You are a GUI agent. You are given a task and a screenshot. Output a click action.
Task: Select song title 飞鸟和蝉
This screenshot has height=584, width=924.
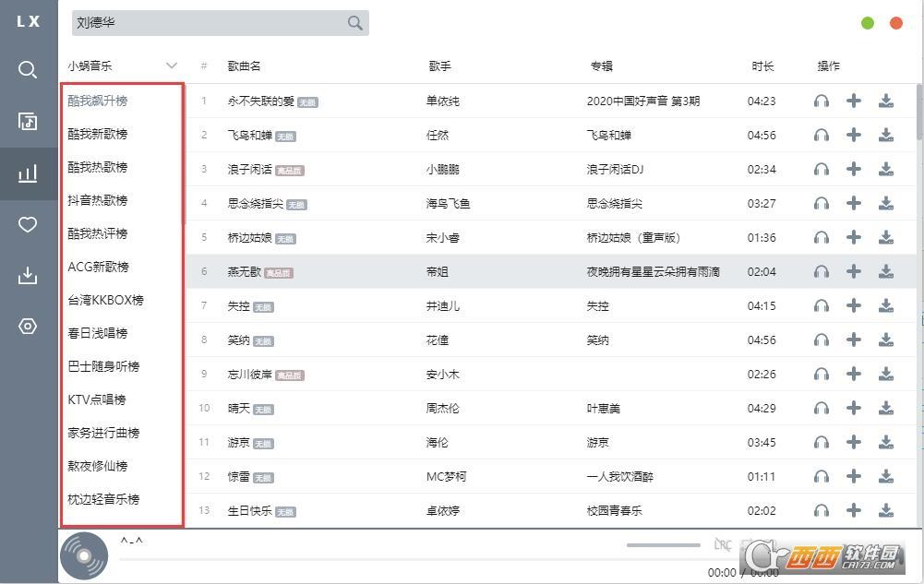(x=250, y=136)
